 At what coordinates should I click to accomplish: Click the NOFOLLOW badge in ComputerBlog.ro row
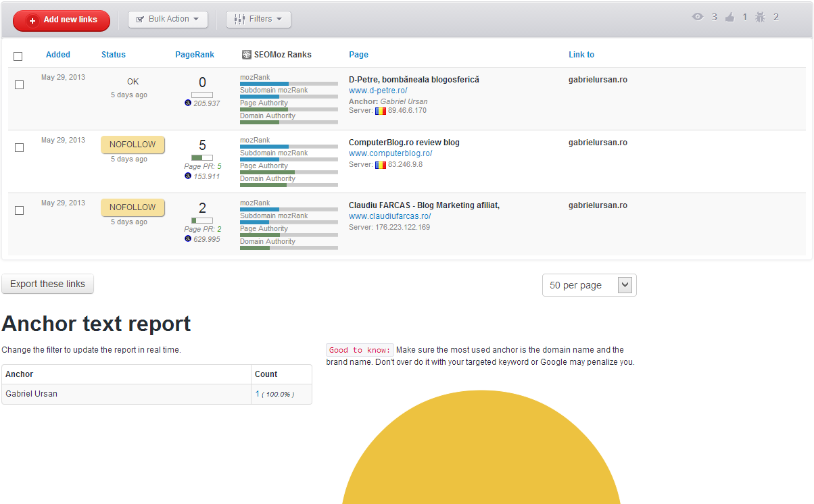tap(133, 145)
